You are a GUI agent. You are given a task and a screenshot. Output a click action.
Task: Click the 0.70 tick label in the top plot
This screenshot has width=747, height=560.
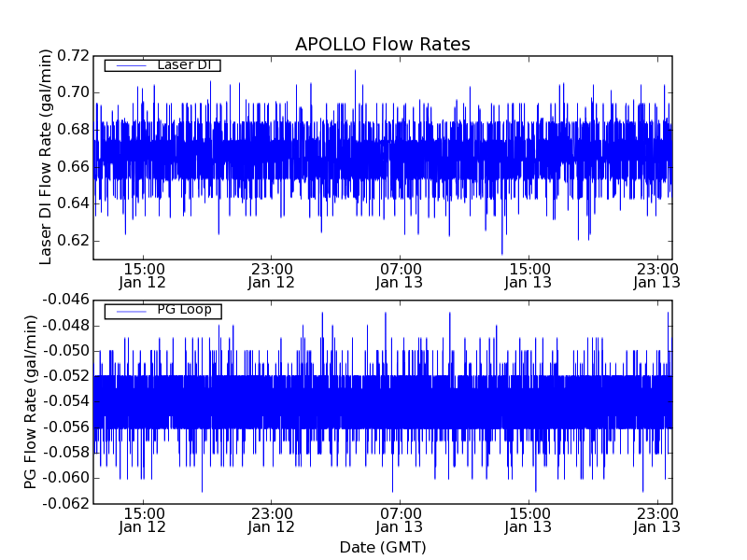(74, 92)
